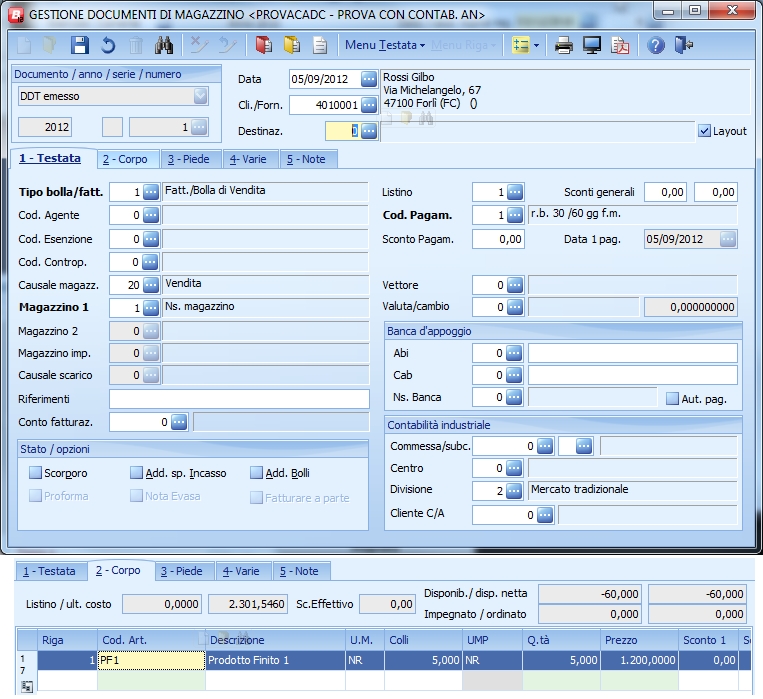Viewport: 763px width, 699px height.
Task: Click the binoculars search icon
Action: tap(164, 45)
